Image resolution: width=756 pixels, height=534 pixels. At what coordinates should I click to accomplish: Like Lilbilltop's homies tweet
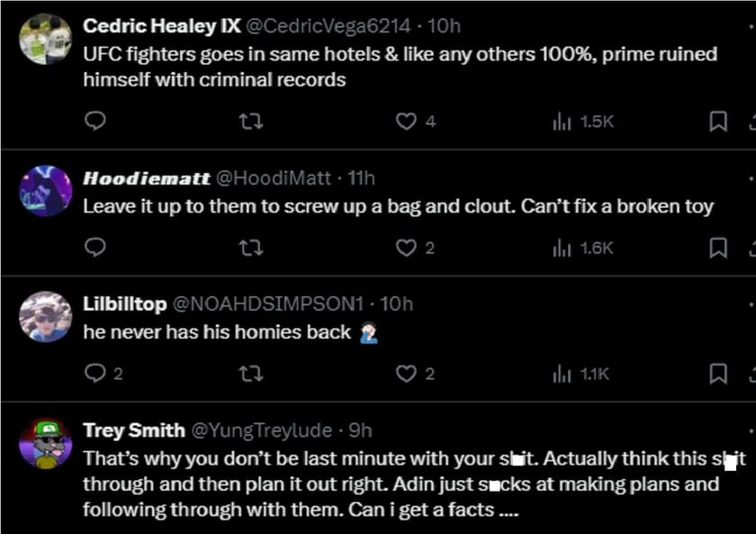(407, 374)
